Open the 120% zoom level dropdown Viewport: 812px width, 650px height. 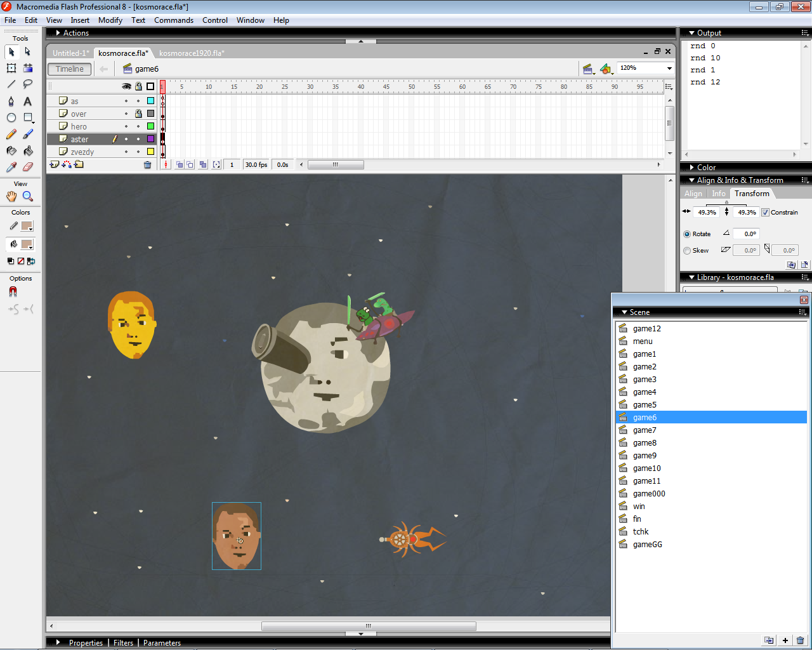tap(669, 68)
